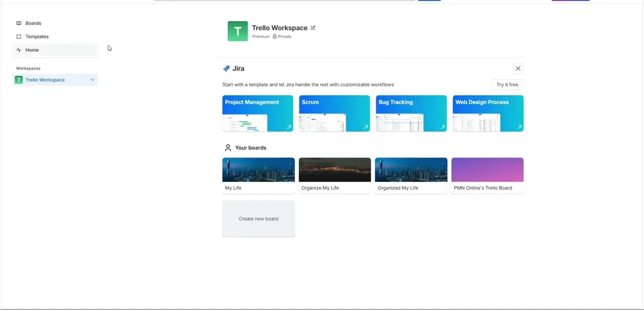The image size is (644, 310).
Task: Open the My Life board
Action: point(259,176)
